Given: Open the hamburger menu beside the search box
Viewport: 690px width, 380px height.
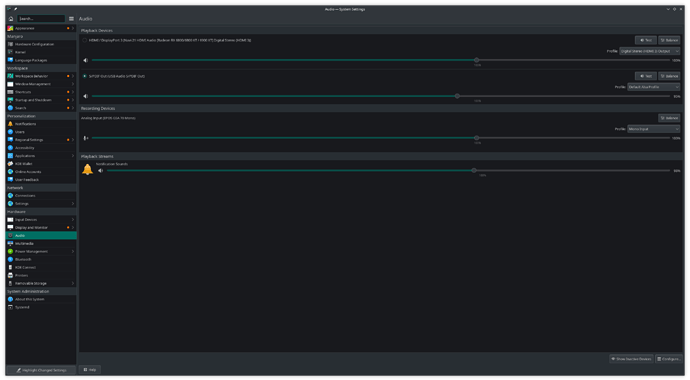Looking at the screenshot, I should (x=71, y=18).
